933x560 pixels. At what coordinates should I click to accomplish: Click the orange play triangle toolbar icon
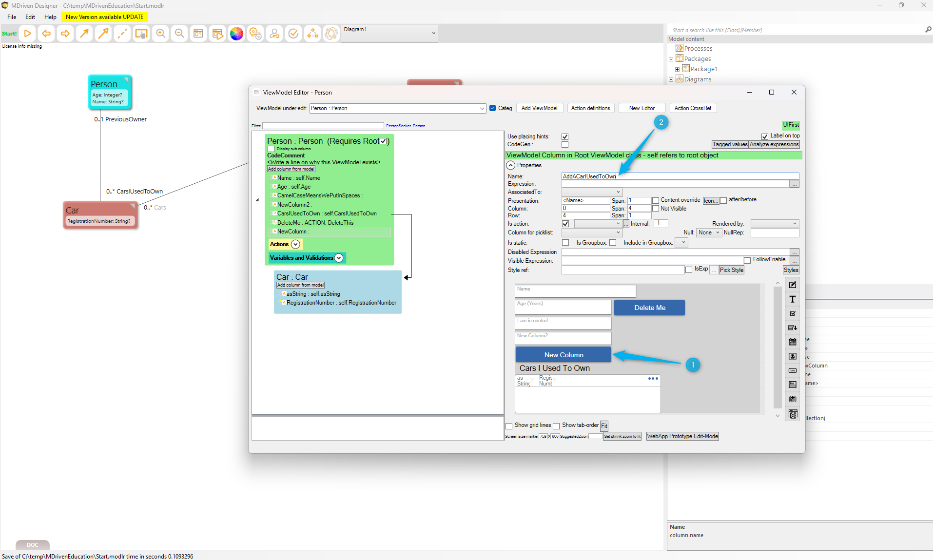click(28, 34)
